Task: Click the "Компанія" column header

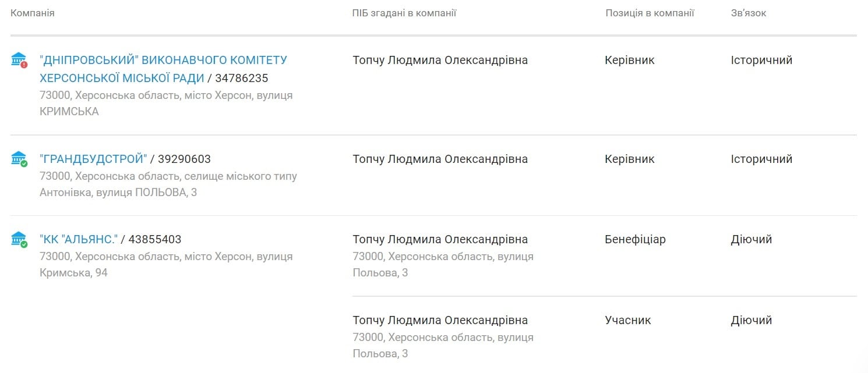Action: tap(33, 13)
